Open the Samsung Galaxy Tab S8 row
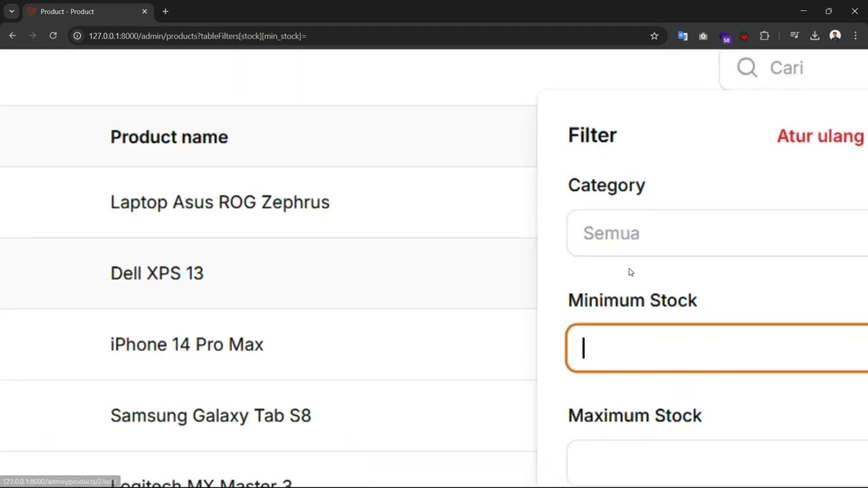The width and height of the screenshot is (868, 488). 268,415
